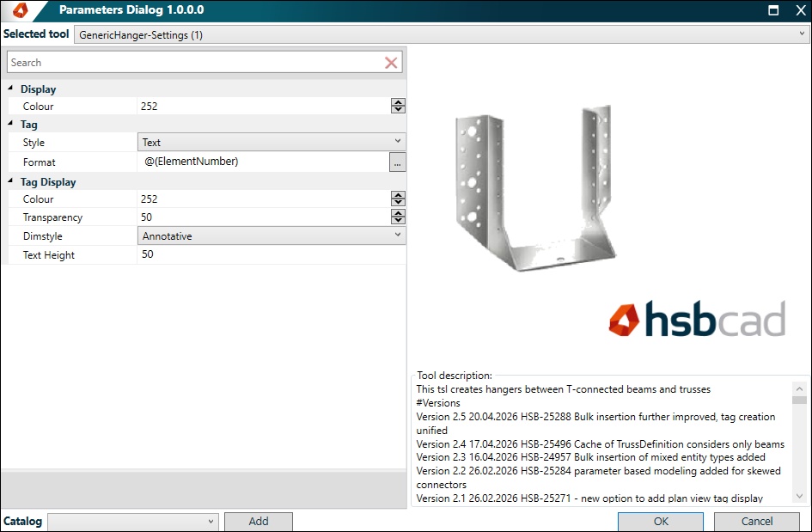Confirm with the OK button
The height and width of the screenshot is (532, 812).
coord(661,521)
